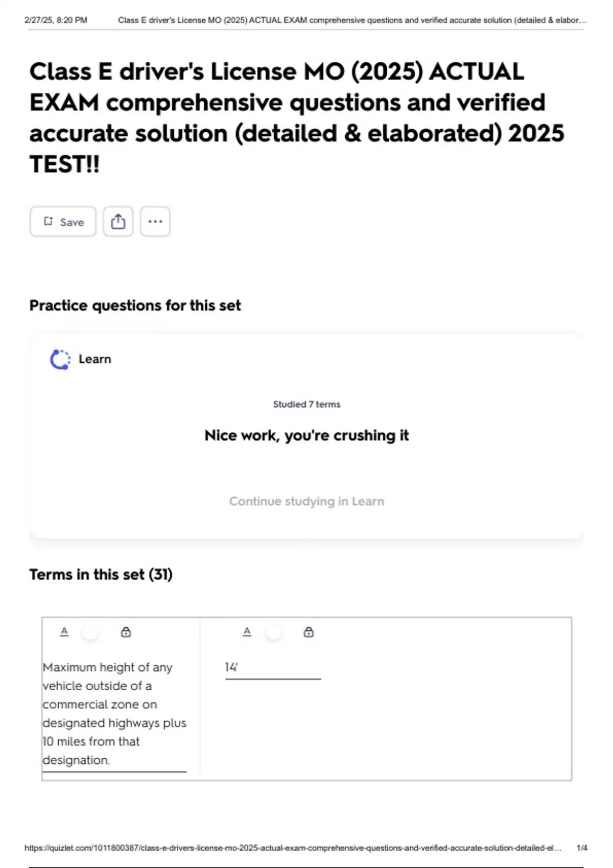
Task: Open the share icon next to Save
Action: (118, 222)
